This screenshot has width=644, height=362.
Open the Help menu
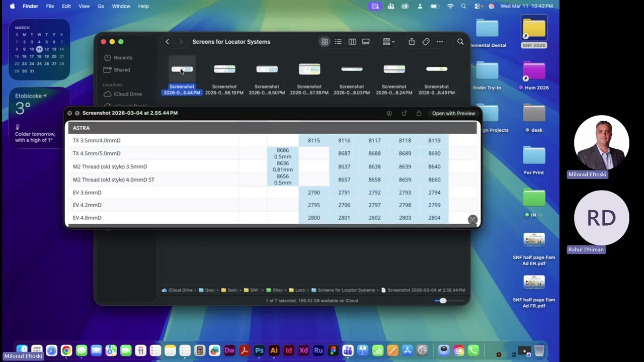coord(143,6)
